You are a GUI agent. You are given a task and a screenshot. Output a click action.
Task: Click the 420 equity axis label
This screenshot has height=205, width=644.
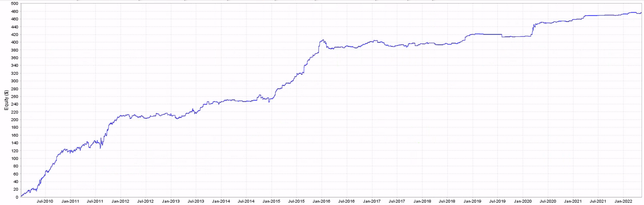click(x=14, y=35)
